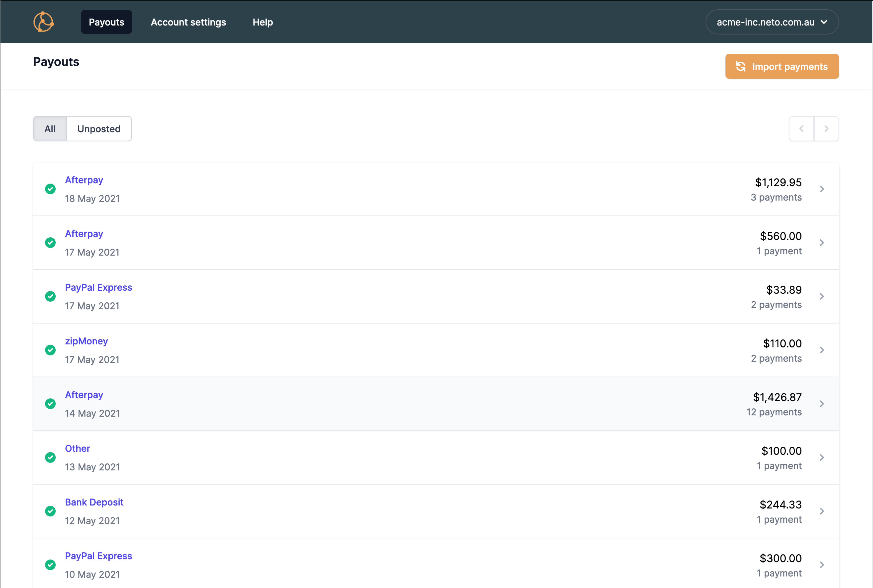Click the $560.00 amount
Viewport: 873px width, 588px height.
(x=780, y=236)
